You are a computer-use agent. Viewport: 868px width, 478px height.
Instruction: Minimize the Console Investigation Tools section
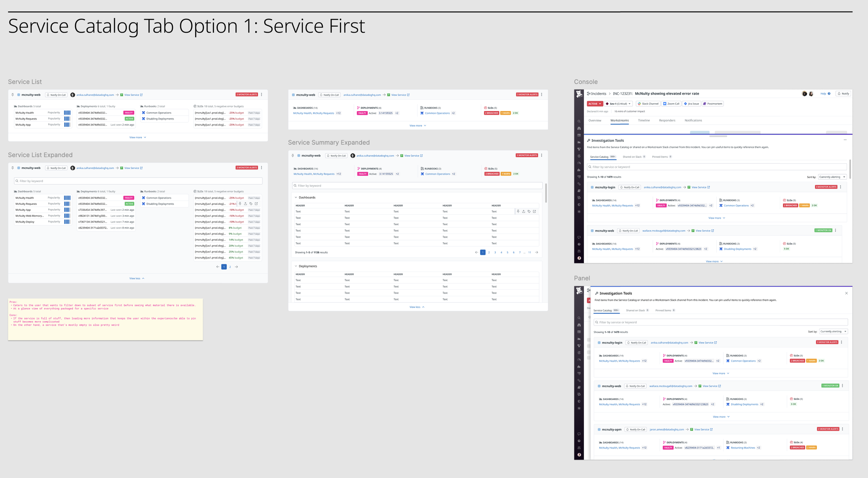(x=845, y=140)
